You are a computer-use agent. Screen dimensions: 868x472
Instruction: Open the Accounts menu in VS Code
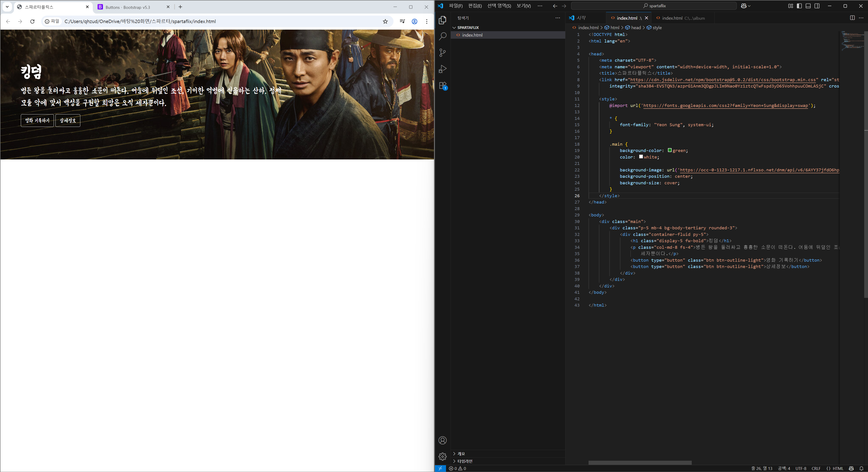pyautogui.click(x=442, y=440)
